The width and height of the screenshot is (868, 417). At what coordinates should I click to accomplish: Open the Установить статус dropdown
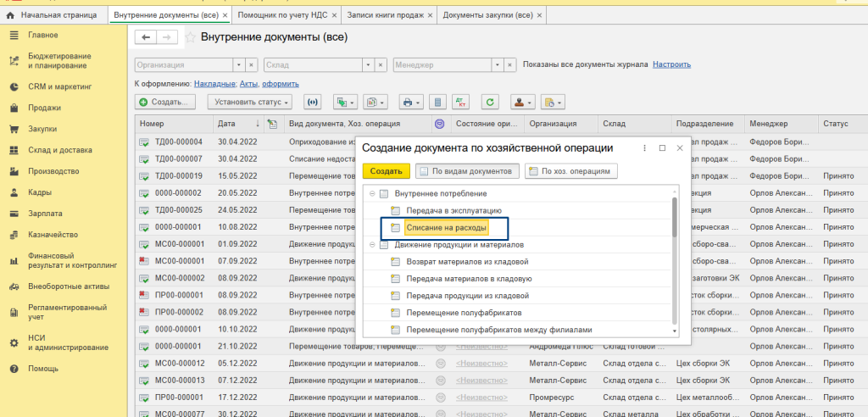[x=252, y=102]
